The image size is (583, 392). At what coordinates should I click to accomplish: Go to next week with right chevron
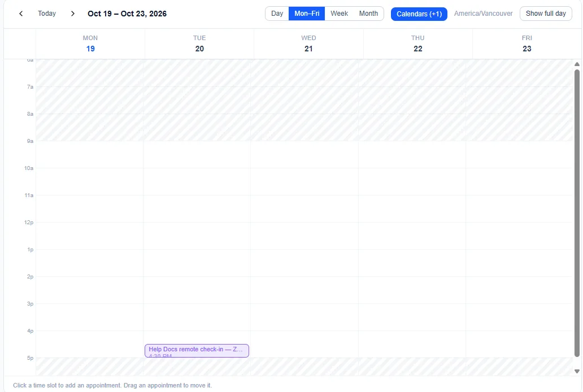72,14
